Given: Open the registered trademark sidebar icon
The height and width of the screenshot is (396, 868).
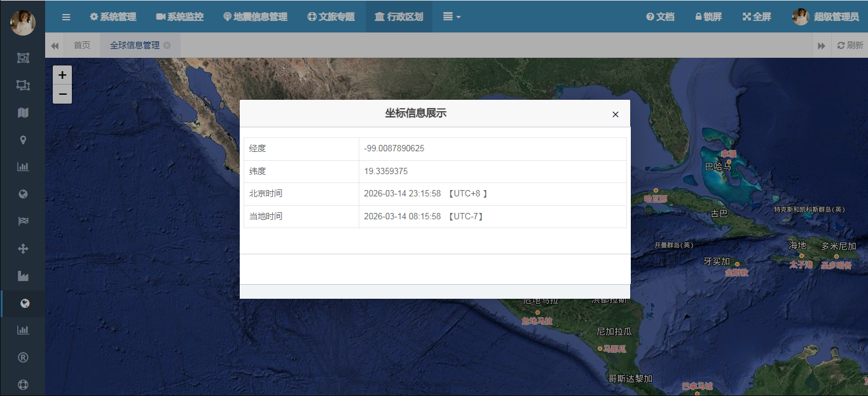Looking at the screenshot, I should pyautogui.click(x=24, y=357).
